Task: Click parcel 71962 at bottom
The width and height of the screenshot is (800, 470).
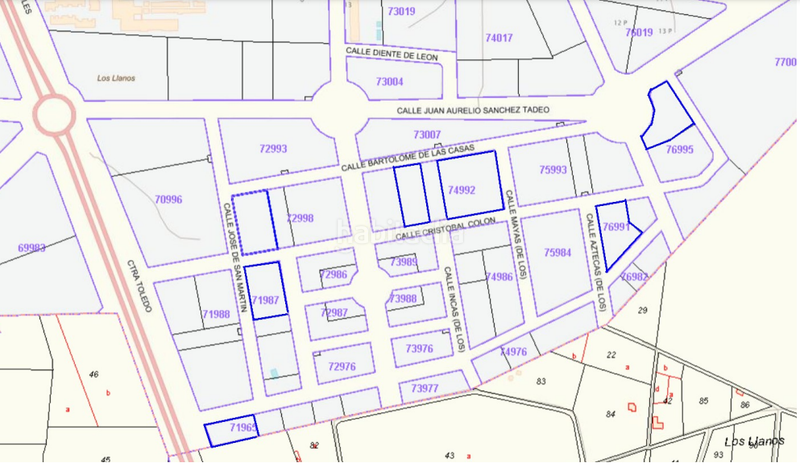Action: pyautogui.click(x=241, y=428)
